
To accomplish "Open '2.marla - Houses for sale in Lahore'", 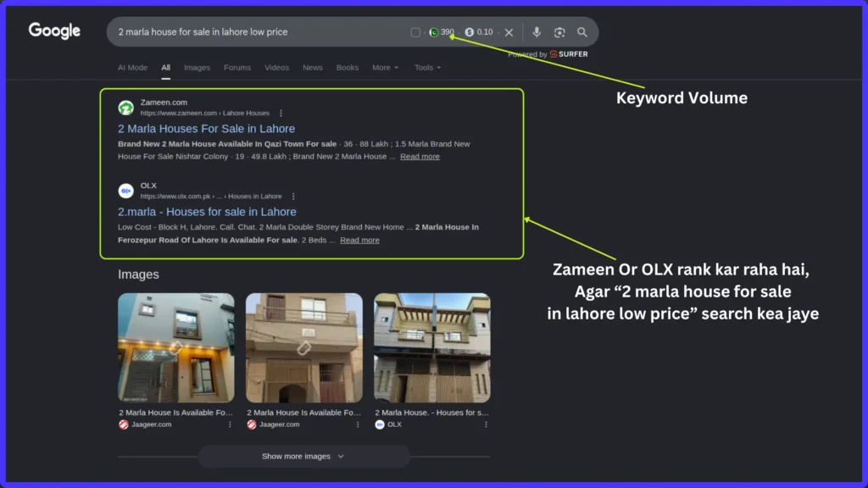I will pyautogui.click(x=207, y=211).
